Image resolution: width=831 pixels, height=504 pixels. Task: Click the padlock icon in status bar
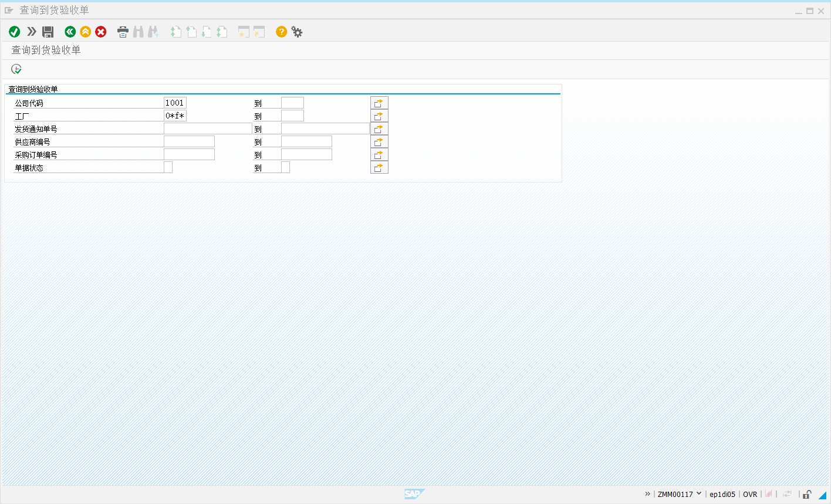[x=807, y=495]
